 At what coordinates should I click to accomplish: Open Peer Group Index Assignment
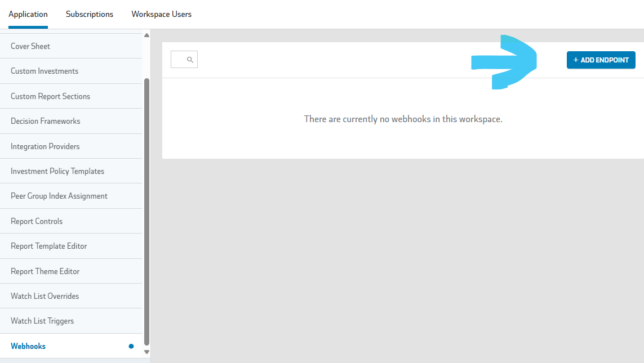pos(59,196)
